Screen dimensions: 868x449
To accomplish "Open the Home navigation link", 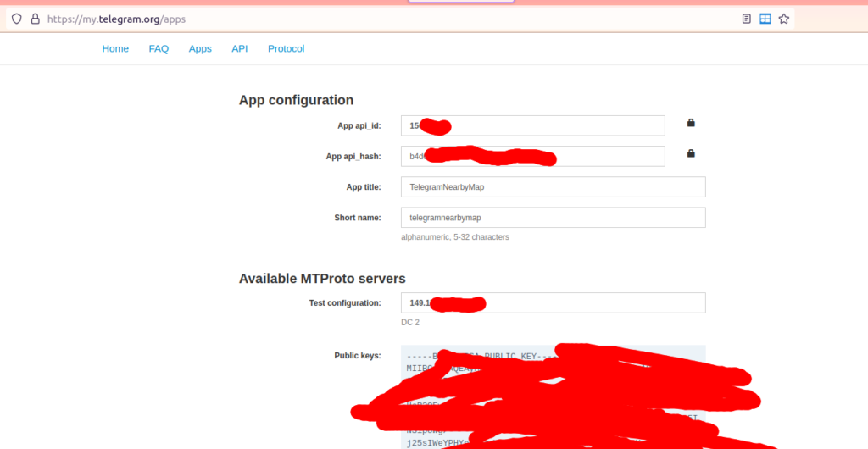I will coord(115,48).
